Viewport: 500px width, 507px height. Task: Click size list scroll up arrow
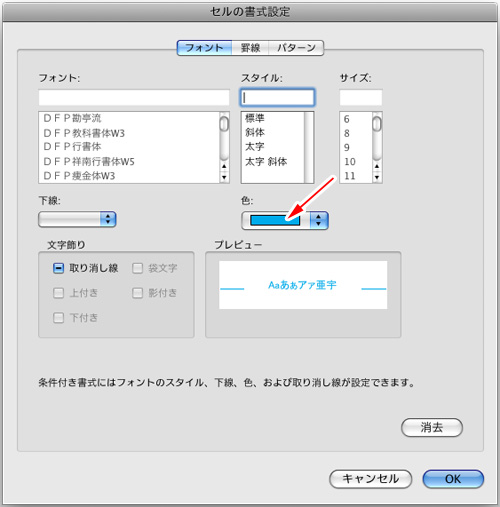click(377, 166)
